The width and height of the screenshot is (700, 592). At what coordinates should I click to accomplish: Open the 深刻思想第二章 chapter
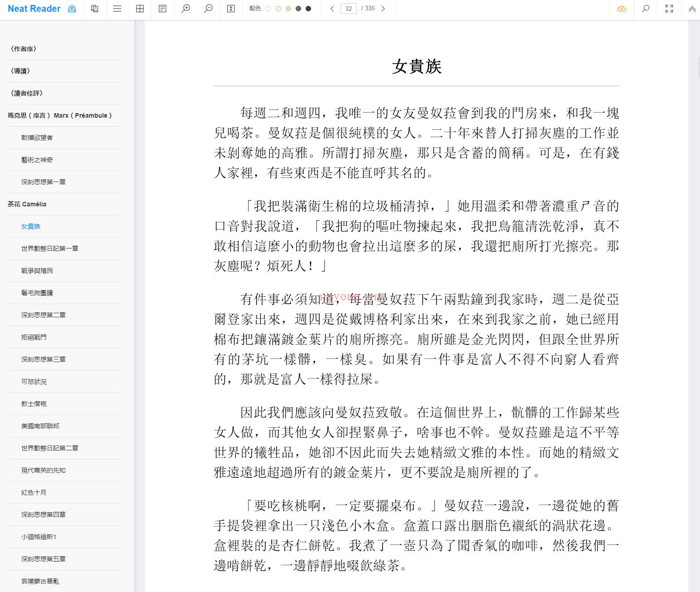(43, 315)
